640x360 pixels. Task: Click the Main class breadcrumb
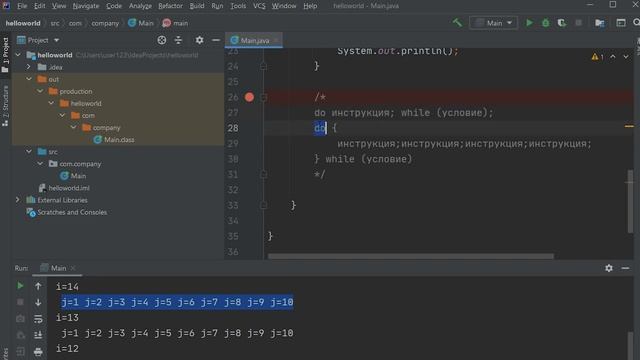[141, 23]
